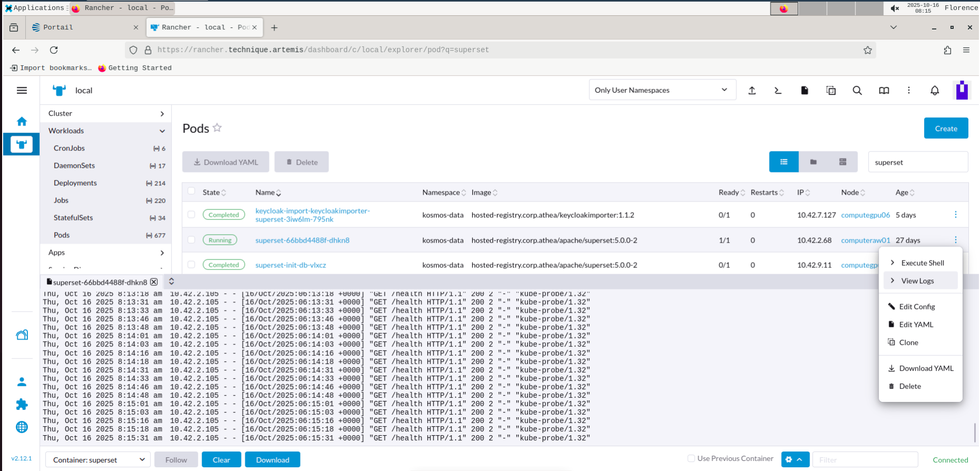Open the superset-init-db-vlxcz pod link
The height and width of the screenshot is (471, 980).
click(291, 265)
